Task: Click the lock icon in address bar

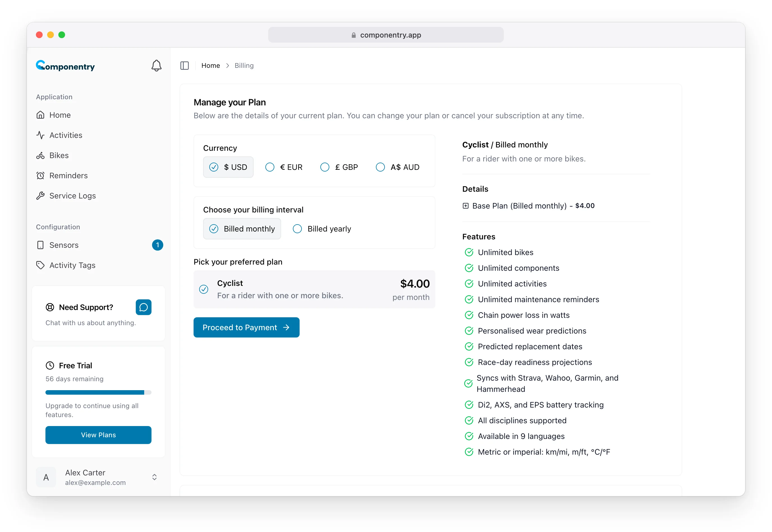Action: coord(354,35)
